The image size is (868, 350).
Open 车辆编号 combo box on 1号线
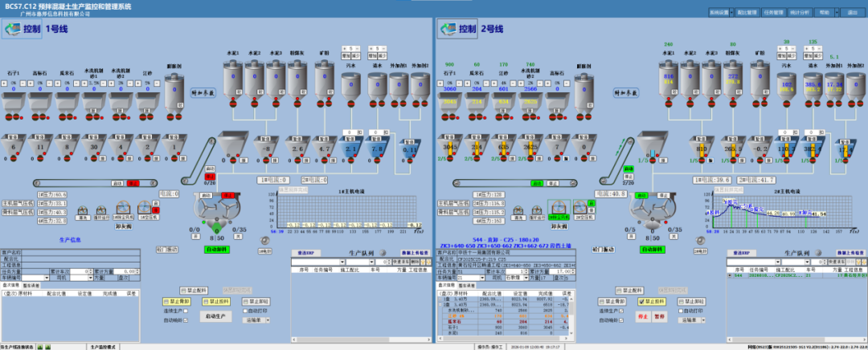(35, 278)
